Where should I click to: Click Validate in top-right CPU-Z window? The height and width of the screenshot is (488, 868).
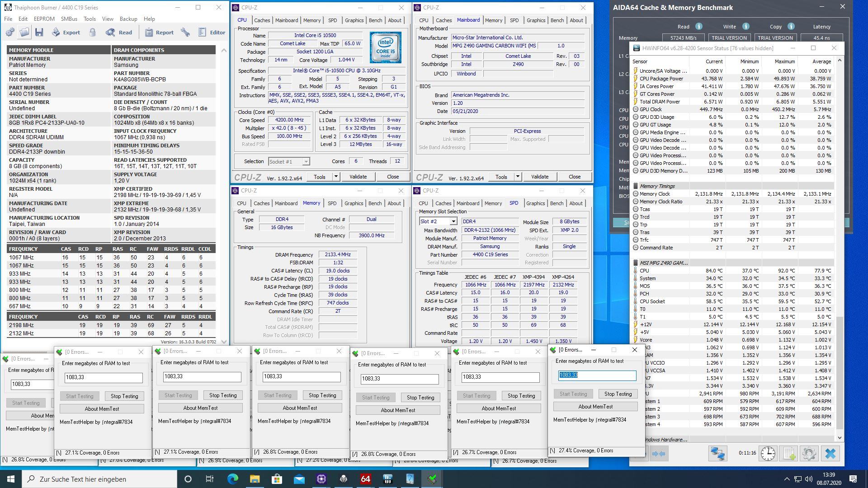[540, 177]
